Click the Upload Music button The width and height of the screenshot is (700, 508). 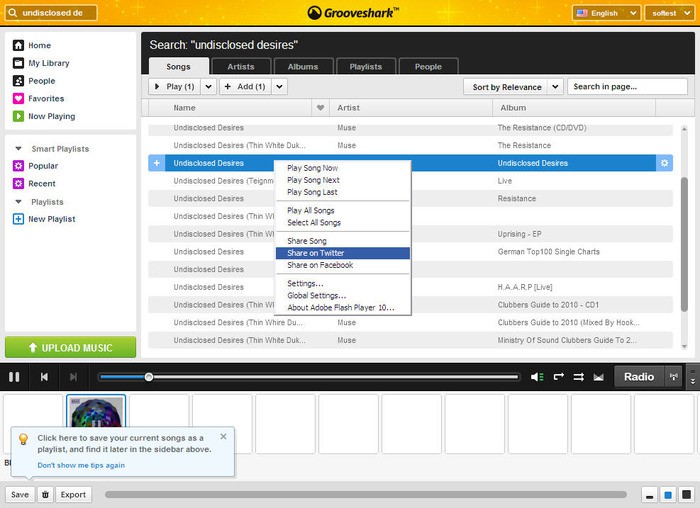click(70, 348)
